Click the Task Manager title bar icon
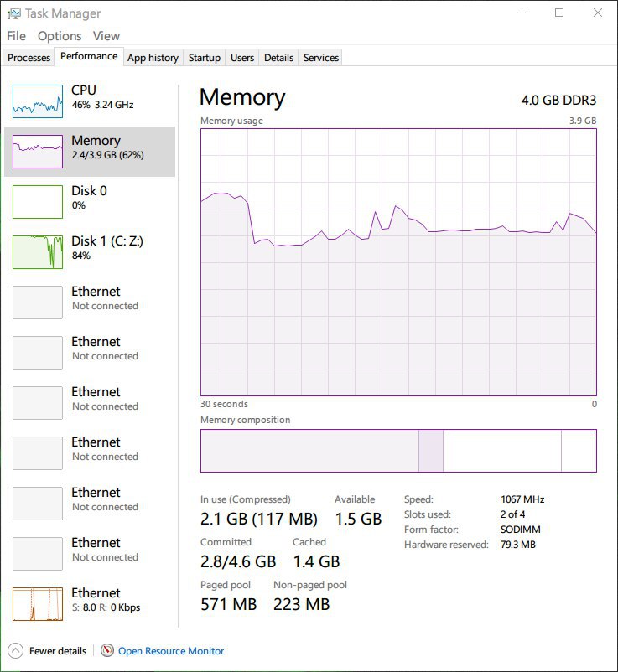 point(13,13)
